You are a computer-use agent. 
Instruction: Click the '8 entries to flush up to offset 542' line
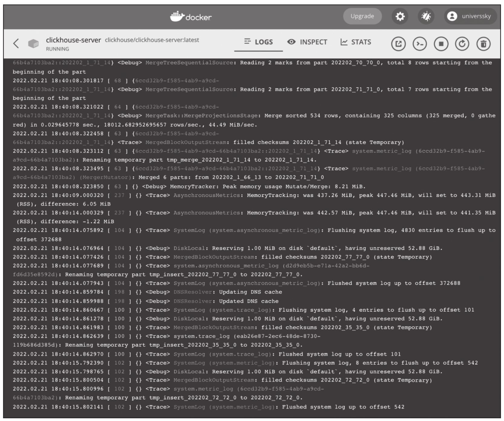tap(245, 363)
